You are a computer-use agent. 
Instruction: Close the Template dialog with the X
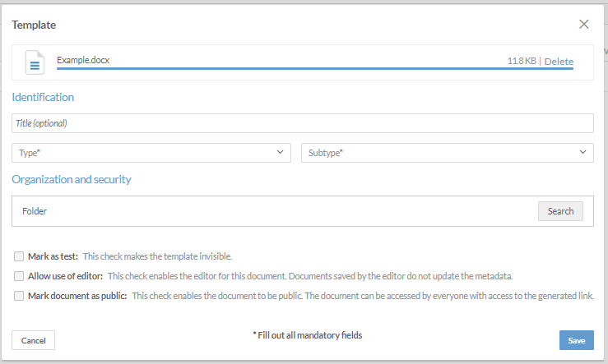pos(583,25)
